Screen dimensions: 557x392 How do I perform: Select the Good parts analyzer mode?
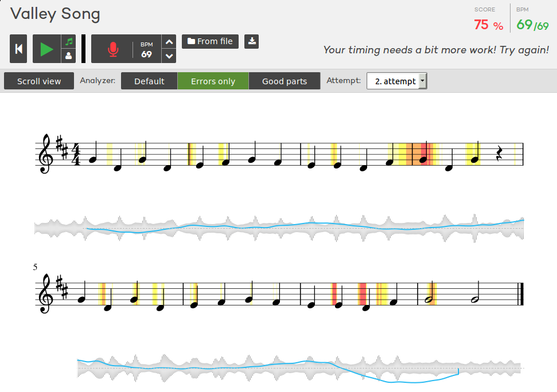coord(284,81)
